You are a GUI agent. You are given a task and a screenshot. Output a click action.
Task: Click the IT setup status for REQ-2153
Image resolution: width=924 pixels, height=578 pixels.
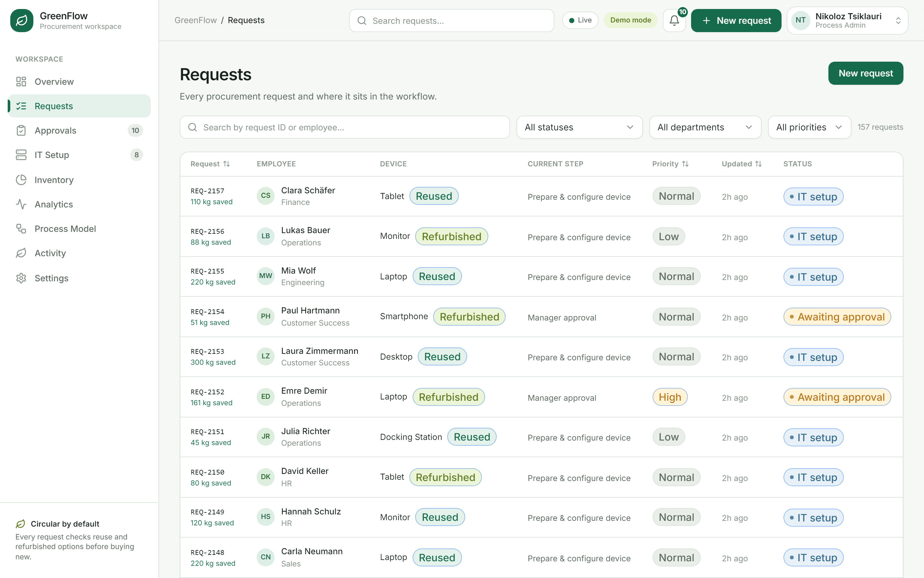[813, 357]
